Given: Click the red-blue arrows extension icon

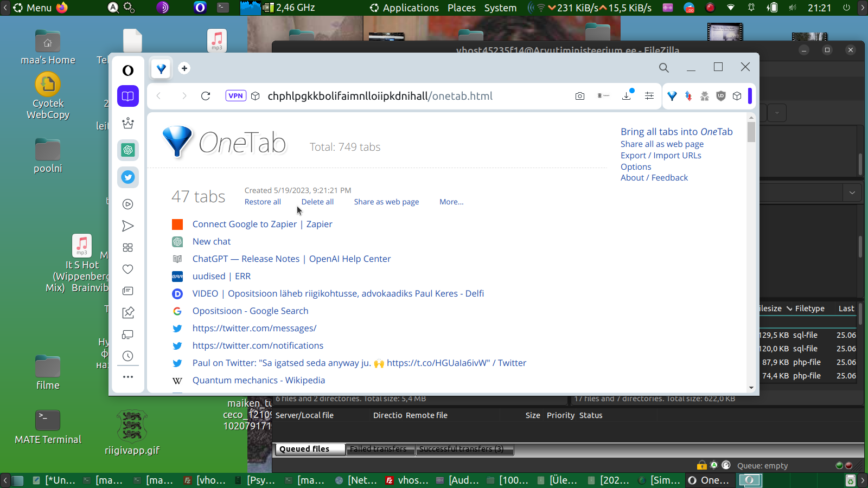Looking at the screenshot, I should [688, 96].
